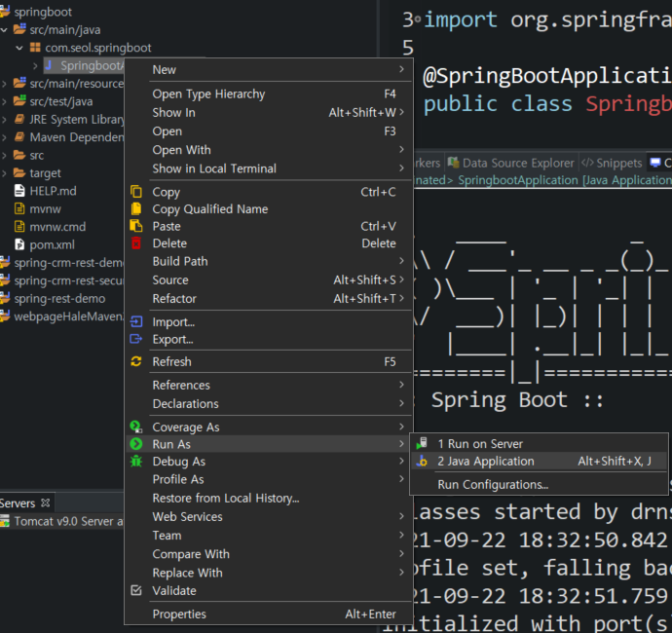Open the Show In submenu
This screenshot has height=633, width=672.
pyautogui.click(x=268, y=112)
